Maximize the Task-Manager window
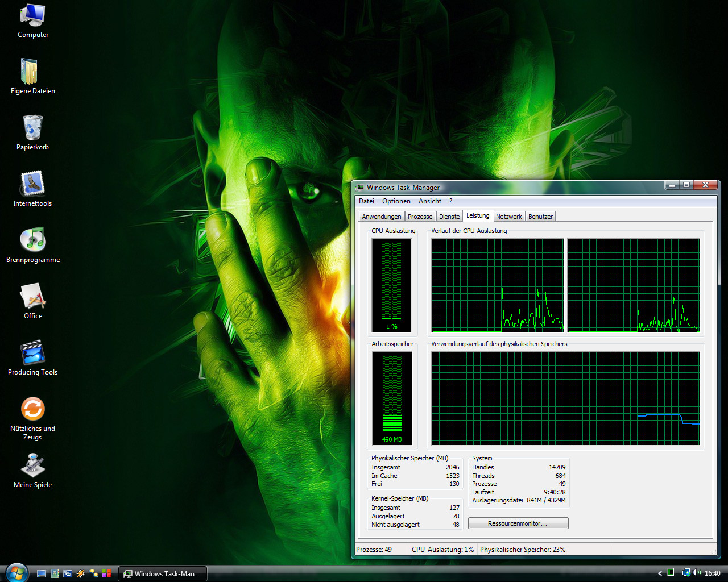 (686, 185)
